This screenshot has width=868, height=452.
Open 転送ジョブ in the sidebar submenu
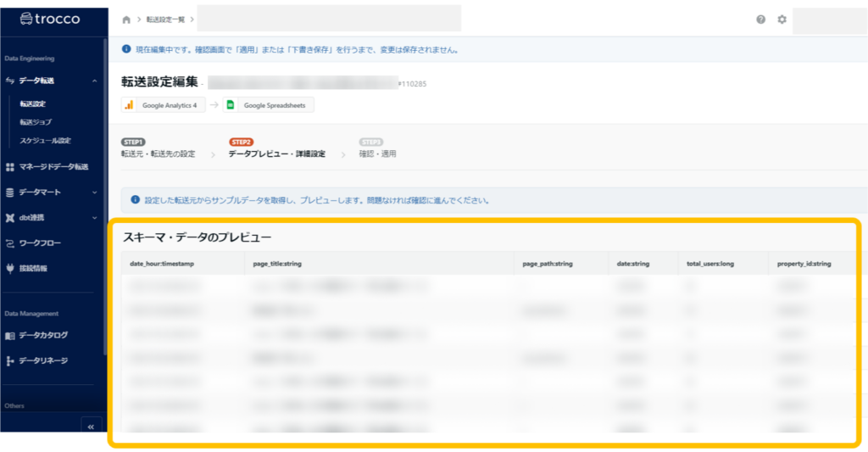[x=35, y=122]
